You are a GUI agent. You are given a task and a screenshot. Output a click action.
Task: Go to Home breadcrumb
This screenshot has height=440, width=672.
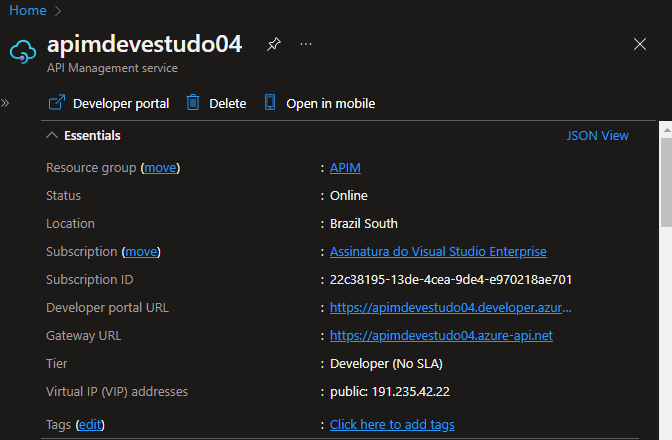pyautogui.click(x=28, y=10)
